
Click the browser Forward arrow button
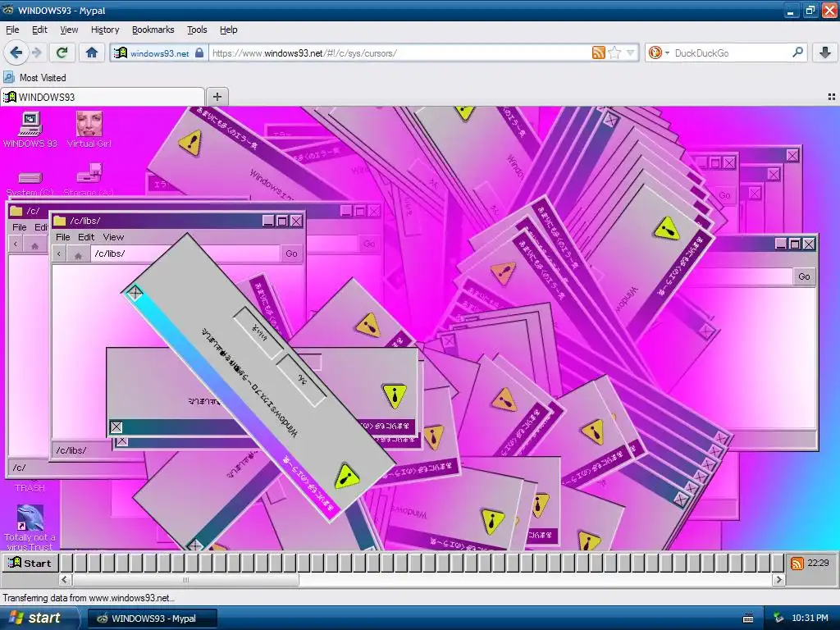36,52
